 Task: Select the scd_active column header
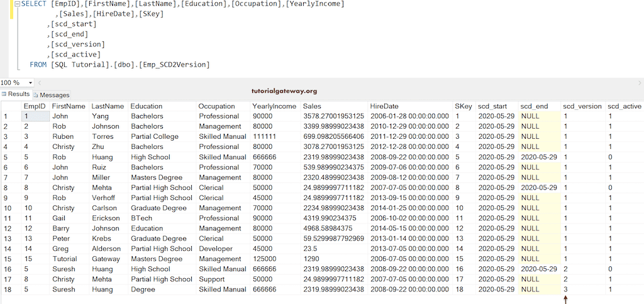(x=625, y=106)
